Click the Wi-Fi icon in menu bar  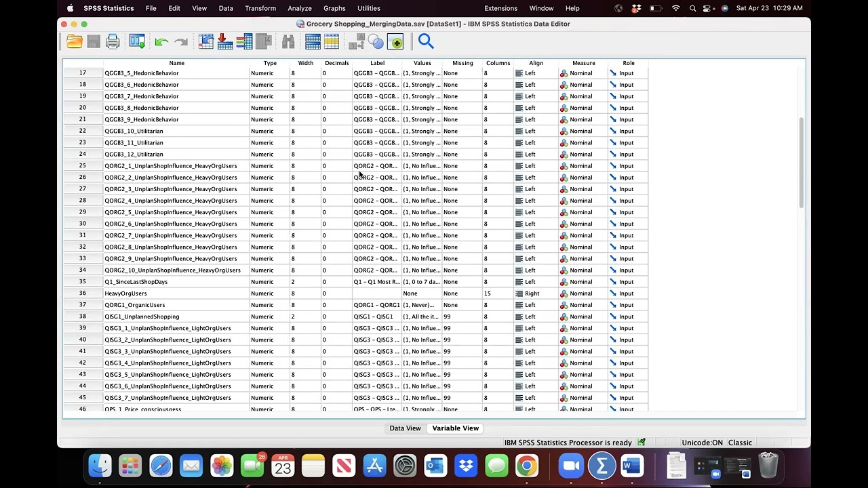(x=675, y=8)
